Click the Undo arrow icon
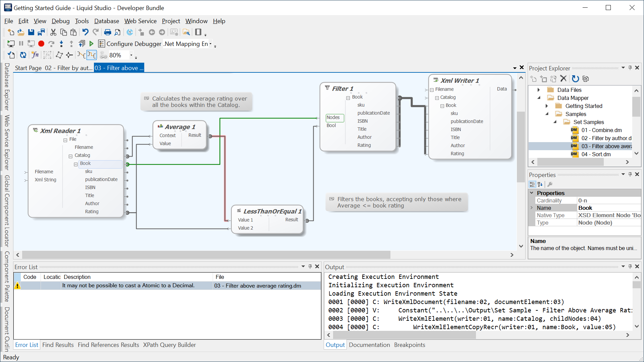Image resolution: width=644 pixels, height=362 pixels. tap(85, 32)
